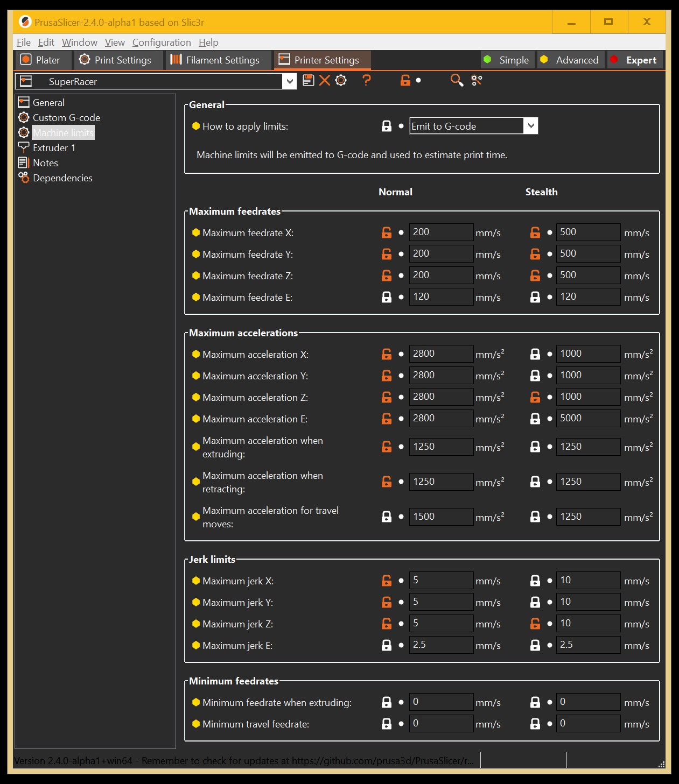Image resolution: width=679 pixels, height=784 pixels.
Task: Reset Normal acceleration when retracting lock
Action: coord(387,482)
